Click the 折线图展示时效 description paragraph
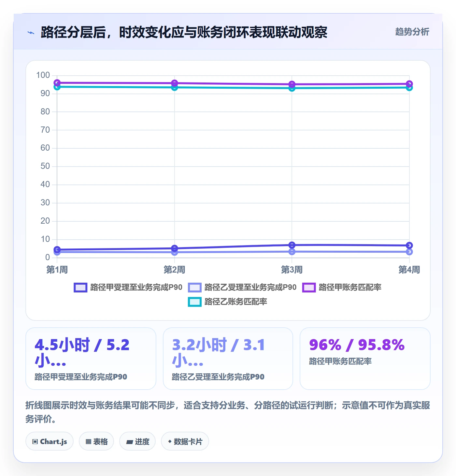Viewport: 456px width, 476px height. 228,412
